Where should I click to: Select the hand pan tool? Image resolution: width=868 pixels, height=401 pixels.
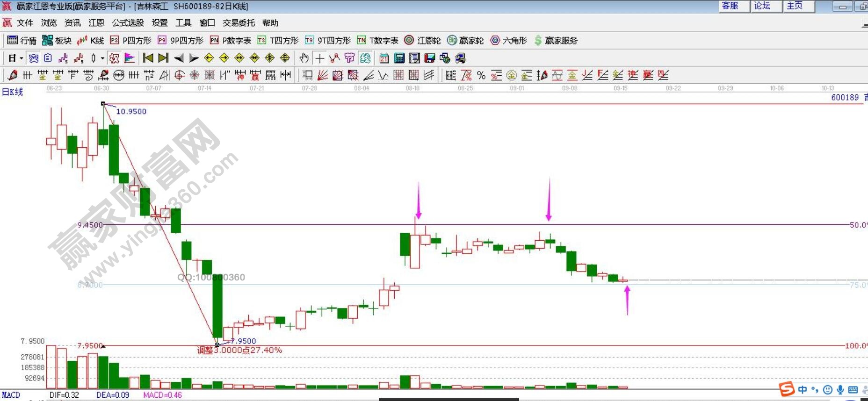tap(304, 58)
